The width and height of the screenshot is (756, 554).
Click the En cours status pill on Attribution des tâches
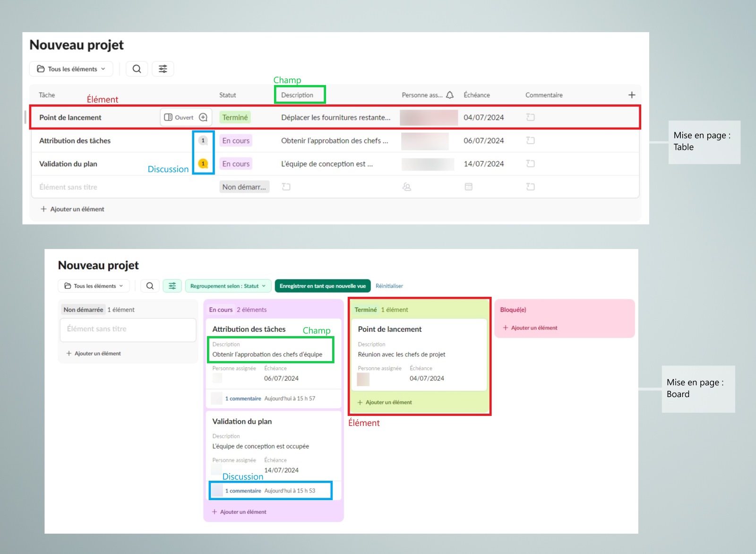pos(235,140)
